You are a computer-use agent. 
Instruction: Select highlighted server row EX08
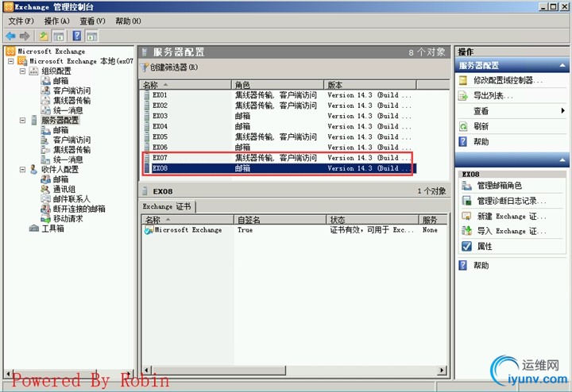(280, 168)
